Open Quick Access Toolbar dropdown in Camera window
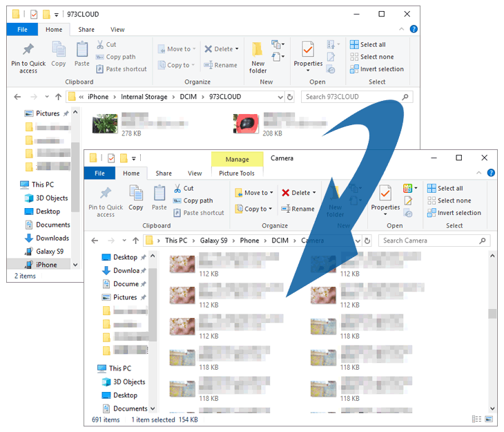This screenshot has height=432, width=504. point(134,158)
